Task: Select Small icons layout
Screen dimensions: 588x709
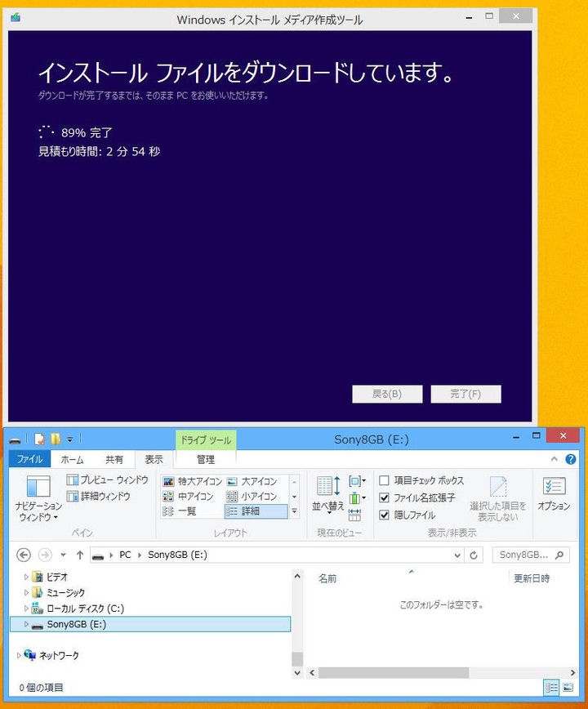Action: [x=252, y=496]
